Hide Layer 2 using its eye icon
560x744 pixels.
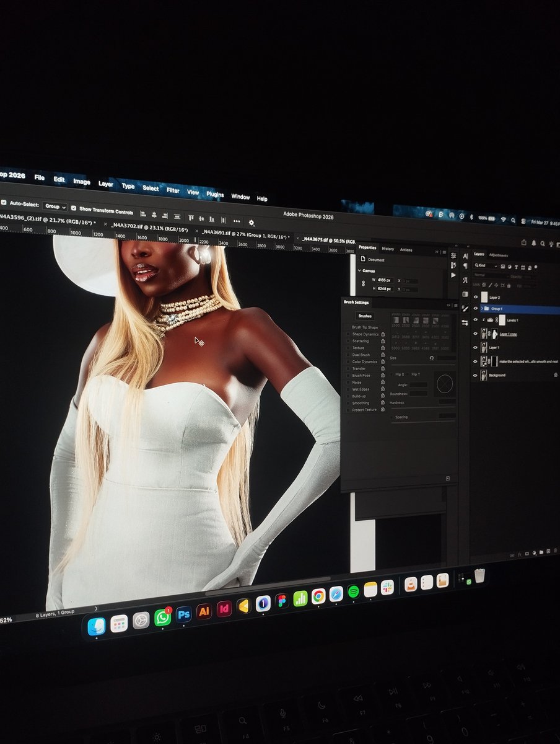476,298
